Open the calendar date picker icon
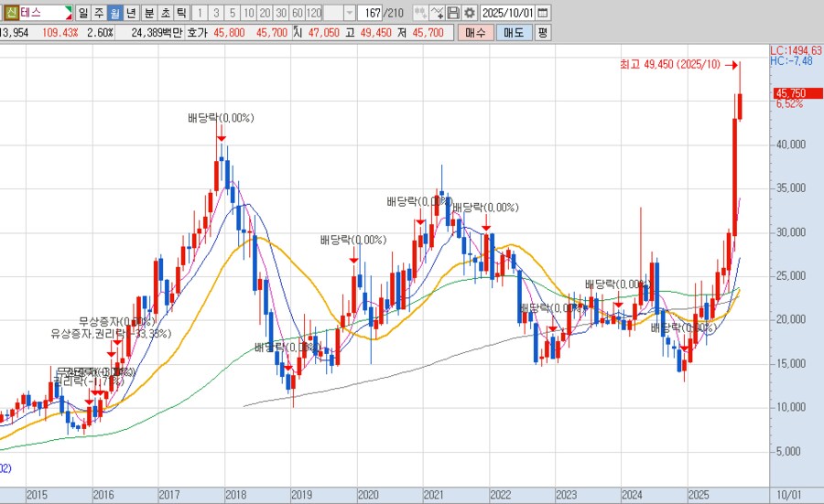This screenshot has height=504, width=824. click(542, 13)
